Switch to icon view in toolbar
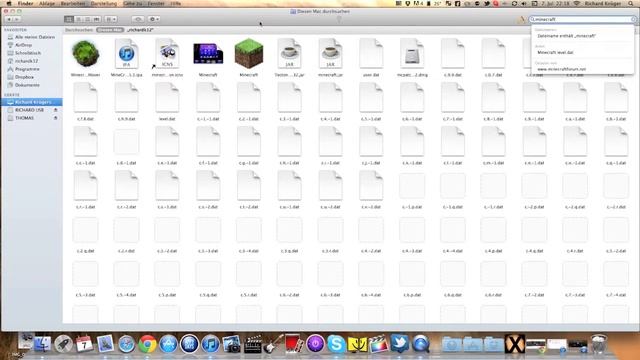 tap(69, 19)
